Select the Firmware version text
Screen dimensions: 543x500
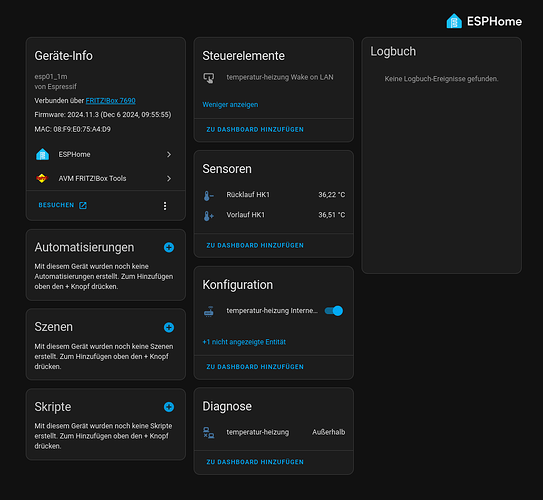coord(103,115)
